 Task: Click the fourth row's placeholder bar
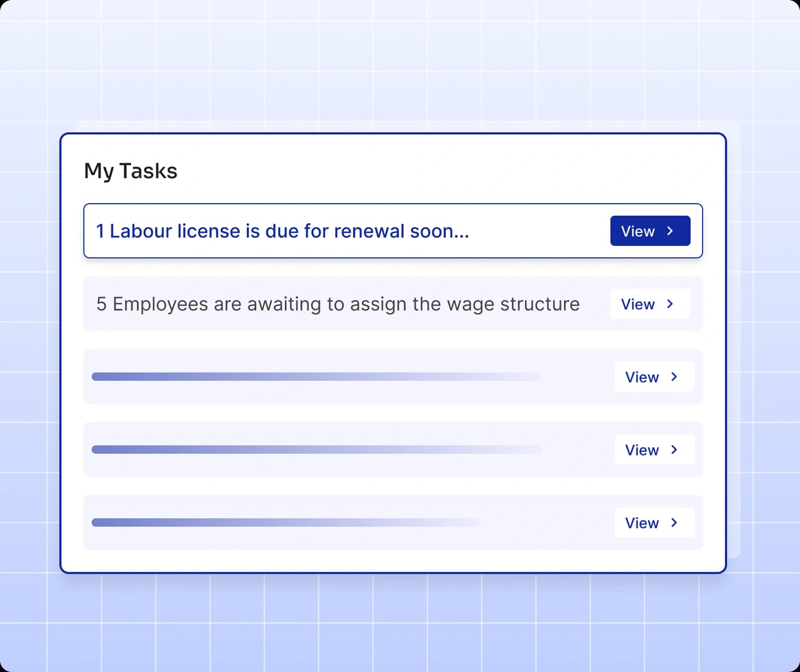pyautogui.click(x=316, y=450)
